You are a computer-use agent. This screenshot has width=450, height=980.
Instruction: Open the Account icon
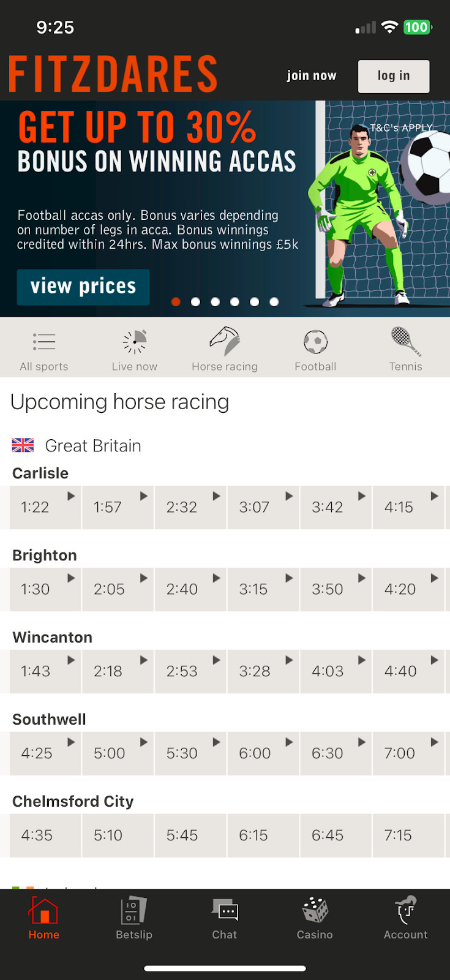pyautogui.click(x=405, y=911)
